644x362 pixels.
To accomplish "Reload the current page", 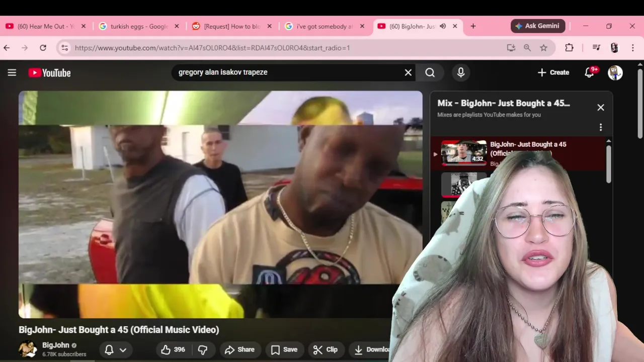I will click(43, 48).
